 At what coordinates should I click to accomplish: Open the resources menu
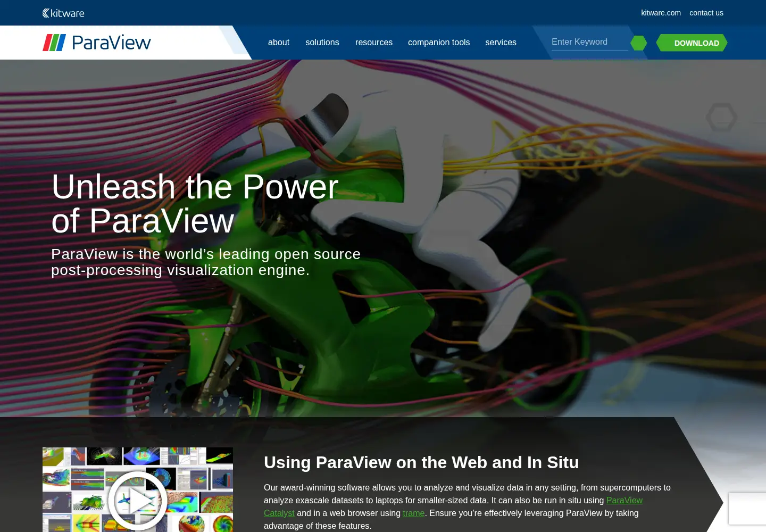(374, 43)
